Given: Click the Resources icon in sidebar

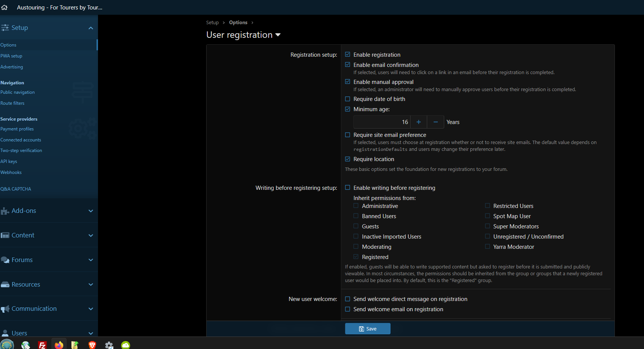Looking at the screenshot, I should point(5,284).
